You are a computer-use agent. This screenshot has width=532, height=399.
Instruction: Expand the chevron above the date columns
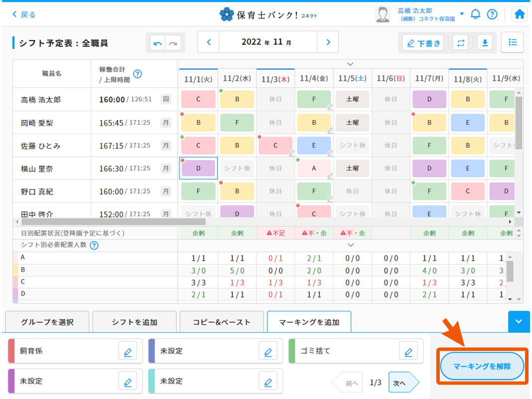click(350, 64)
